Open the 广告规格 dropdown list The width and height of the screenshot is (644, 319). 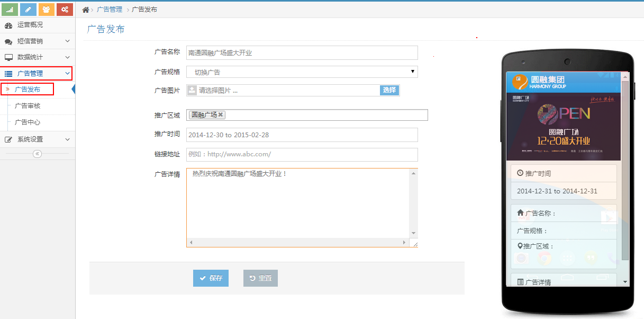click(302, 72)
